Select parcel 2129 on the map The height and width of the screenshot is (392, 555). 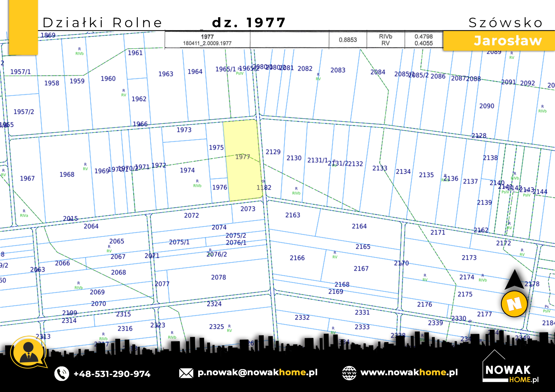(x=273, y=152)
